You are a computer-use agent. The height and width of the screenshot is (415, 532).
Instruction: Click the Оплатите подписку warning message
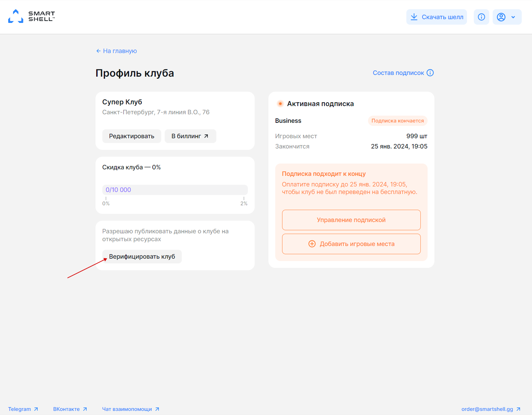350,188
